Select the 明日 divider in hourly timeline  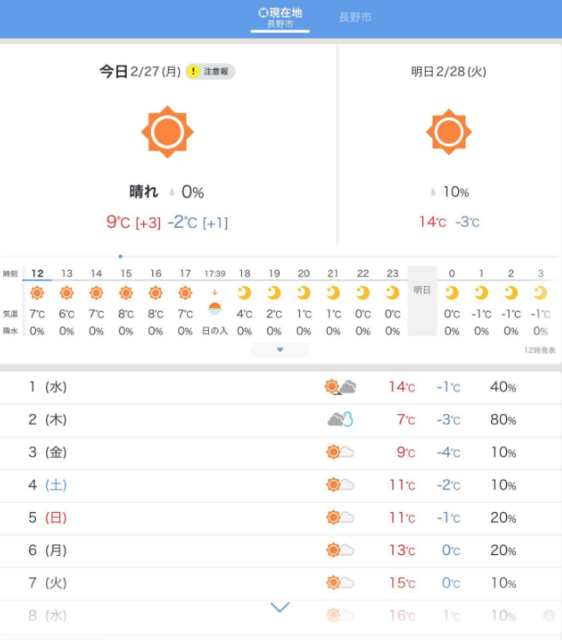click(x=422, y=301)
